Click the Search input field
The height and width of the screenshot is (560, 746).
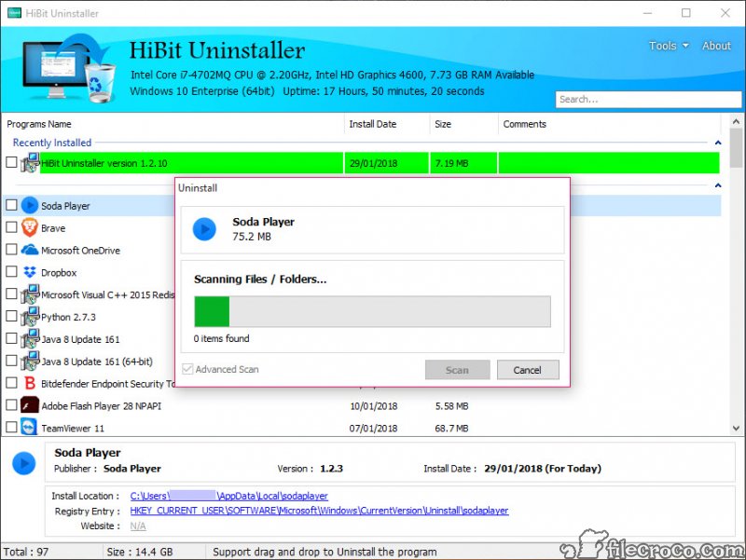(x=648, y=100)
